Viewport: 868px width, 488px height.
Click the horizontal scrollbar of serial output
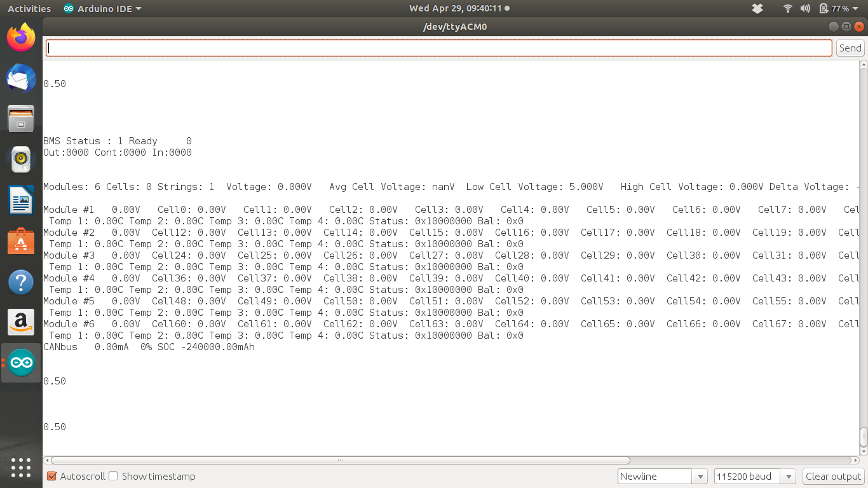[x=341, y=460]
